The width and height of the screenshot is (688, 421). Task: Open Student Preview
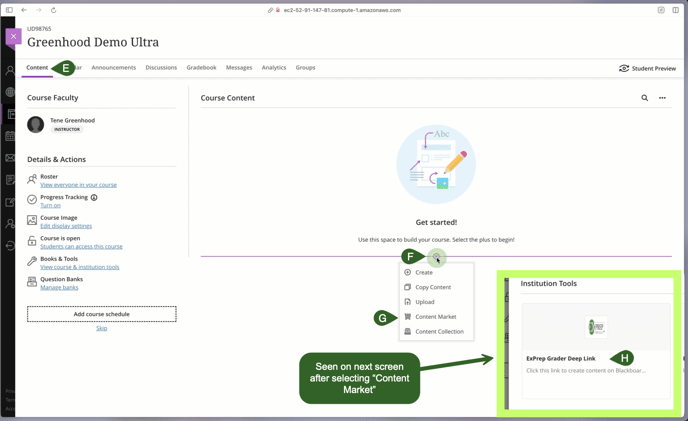coord(647,69)
